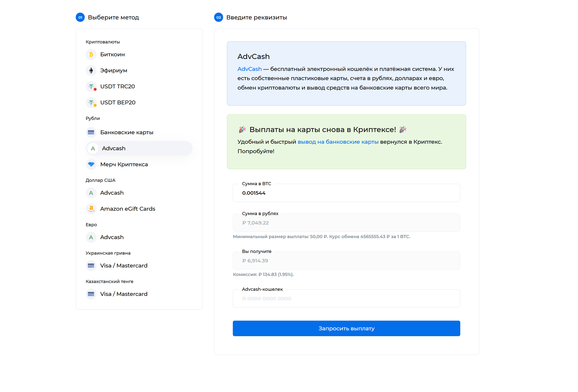Focus the Сумма в BTC field
Viewport: 578px width, 392px height.
pos(346,193)
